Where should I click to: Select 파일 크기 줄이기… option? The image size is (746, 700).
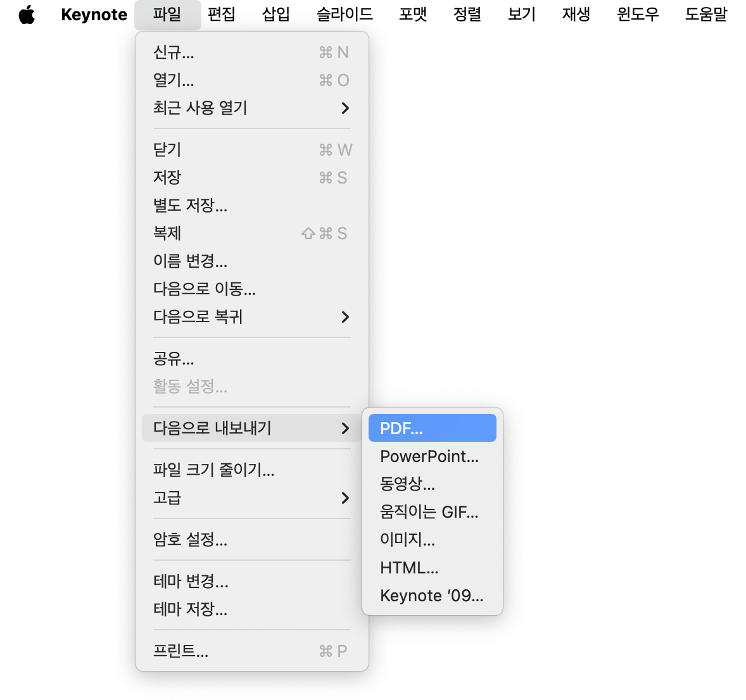pyautogui.click(x=251, y=470)
